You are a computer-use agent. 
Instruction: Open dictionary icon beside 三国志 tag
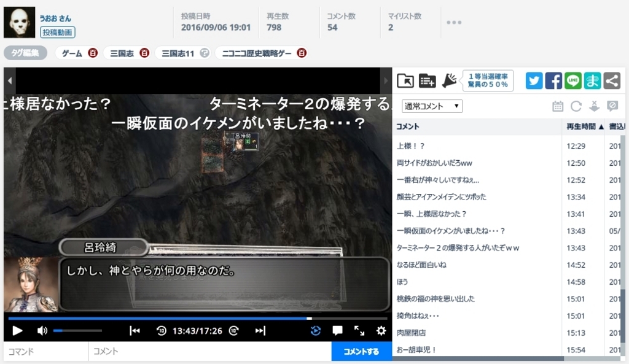144,53
